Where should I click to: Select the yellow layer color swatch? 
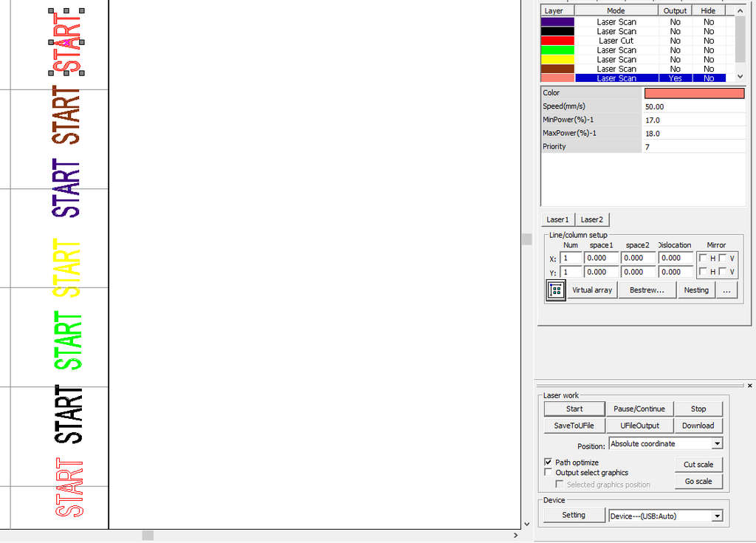[557, 59]
